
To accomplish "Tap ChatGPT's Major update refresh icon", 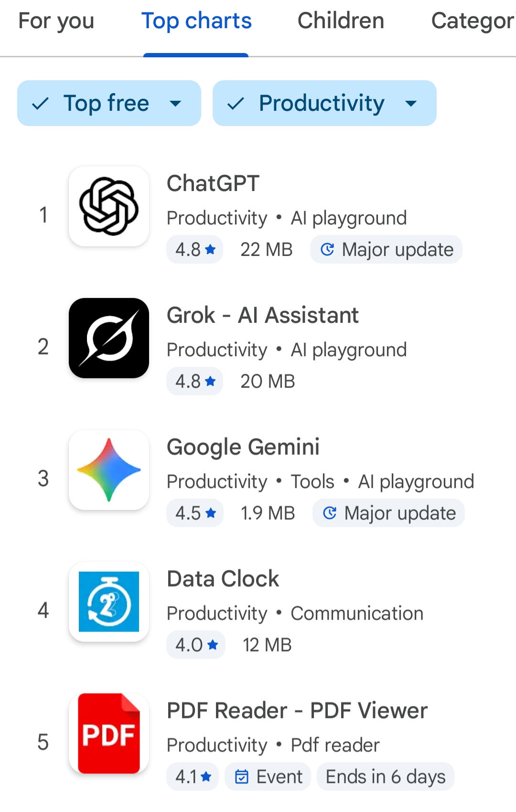I will 327,249.
